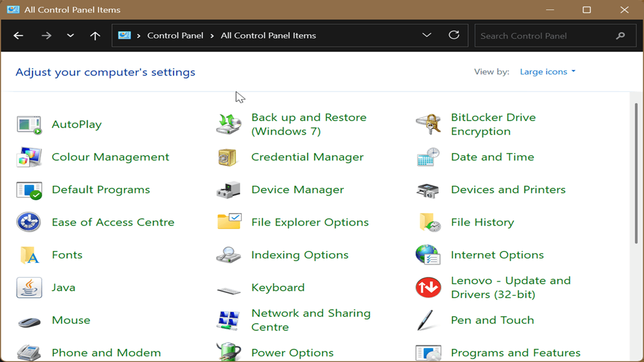Click the Java coffee cup icon
Image resolution: width=644 pixels, height=362 pixels.
pyautogui.click(x=29, y=287)
